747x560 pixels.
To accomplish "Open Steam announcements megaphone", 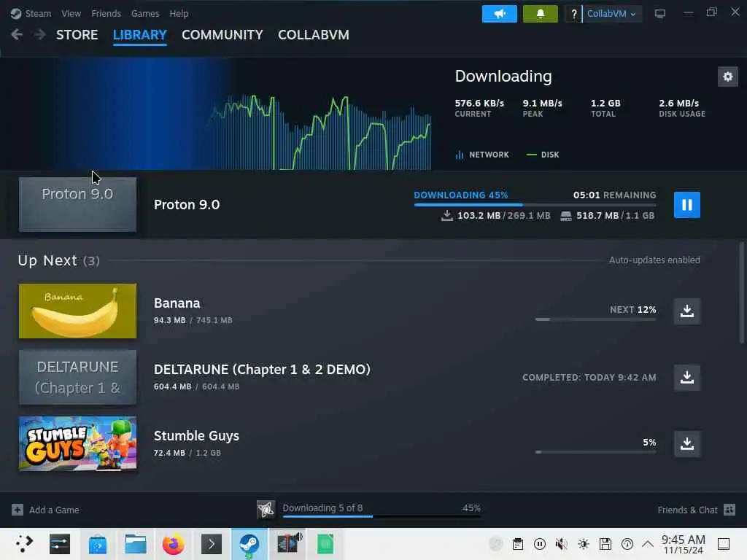I will tap(499, 14).
